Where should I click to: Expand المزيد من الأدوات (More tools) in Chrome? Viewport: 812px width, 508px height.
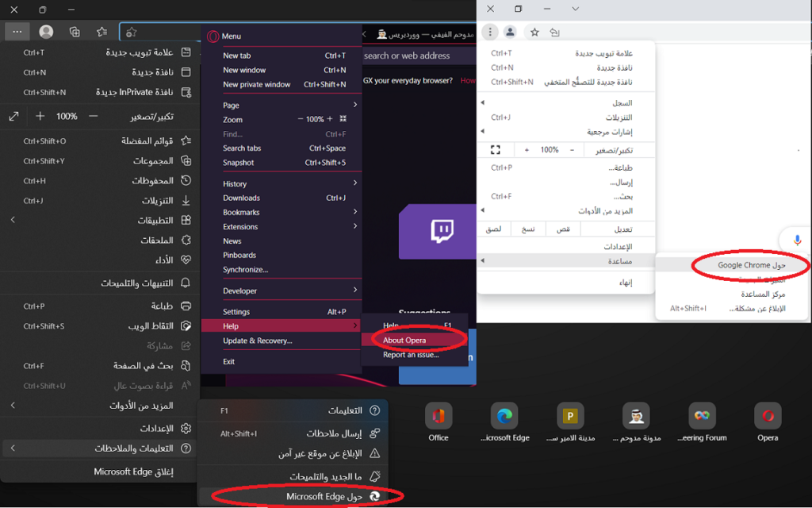[566, 211]
